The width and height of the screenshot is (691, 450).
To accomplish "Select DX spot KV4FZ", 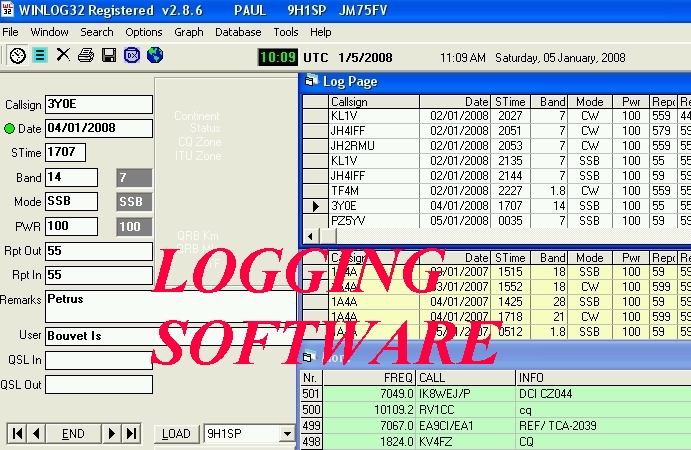I will pyautogui.click(x=496, y=442).
